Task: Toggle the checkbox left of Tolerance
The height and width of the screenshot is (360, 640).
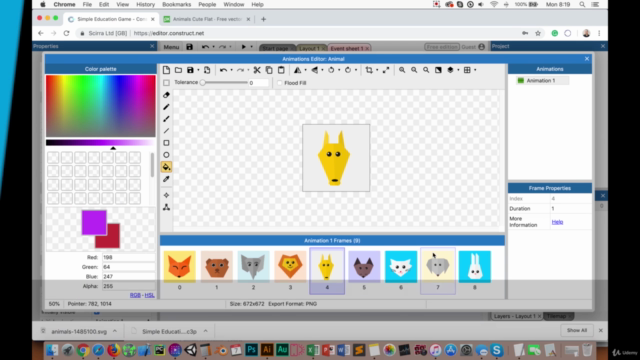Action: point(166,83)
